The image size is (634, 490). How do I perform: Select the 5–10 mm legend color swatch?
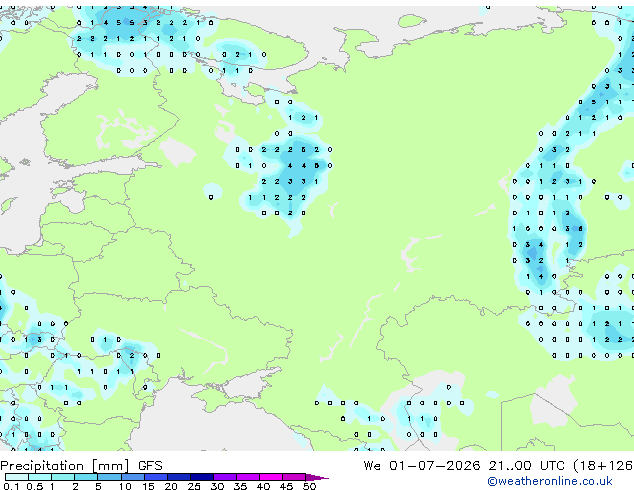tap(109, 477)
